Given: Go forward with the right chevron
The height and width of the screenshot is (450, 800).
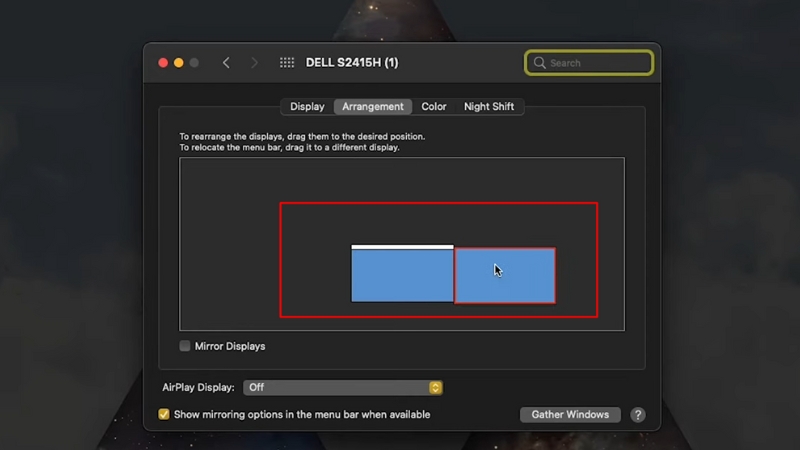Looking at the screenshot, I should click(x=254, y=63).
